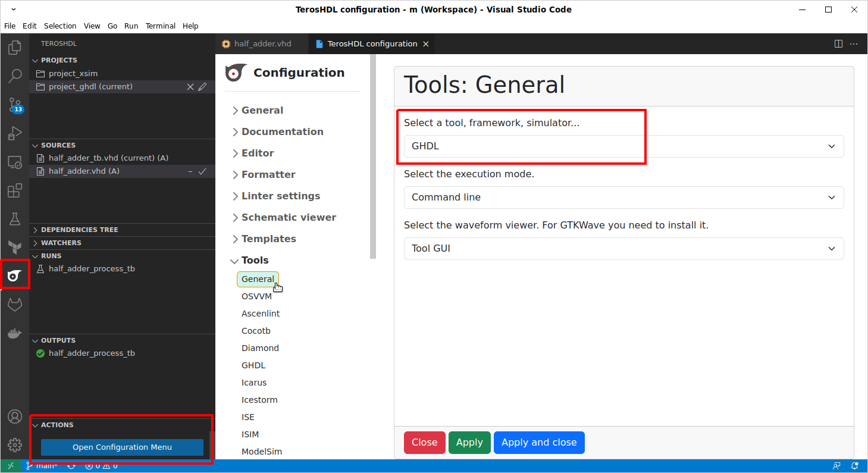This screenshot has width=868, height=473.
Task: Open the Accounts menu icon
Action: pos(15,416)
